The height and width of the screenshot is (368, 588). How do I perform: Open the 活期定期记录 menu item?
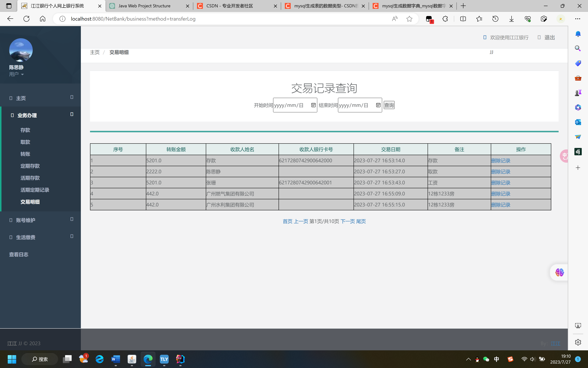point(35,190)
